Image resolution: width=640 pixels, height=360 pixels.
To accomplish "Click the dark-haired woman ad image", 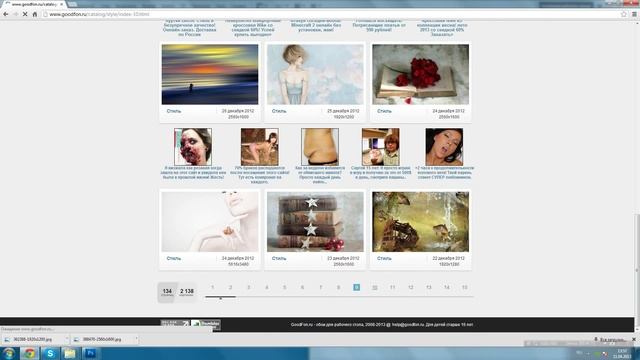I will pos(444,147).
